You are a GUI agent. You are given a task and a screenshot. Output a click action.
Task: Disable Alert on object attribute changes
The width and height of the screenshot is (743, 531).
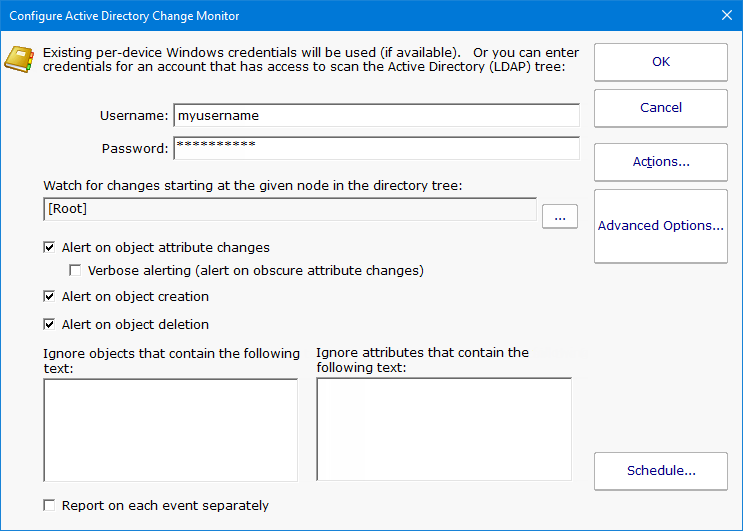click(x=50, y=248)
